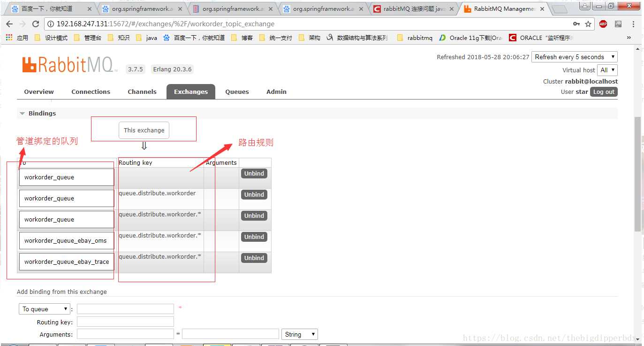
Task: Unbind the workorder_queue_ebay_trace binding
Action: (x=254, y=258)
